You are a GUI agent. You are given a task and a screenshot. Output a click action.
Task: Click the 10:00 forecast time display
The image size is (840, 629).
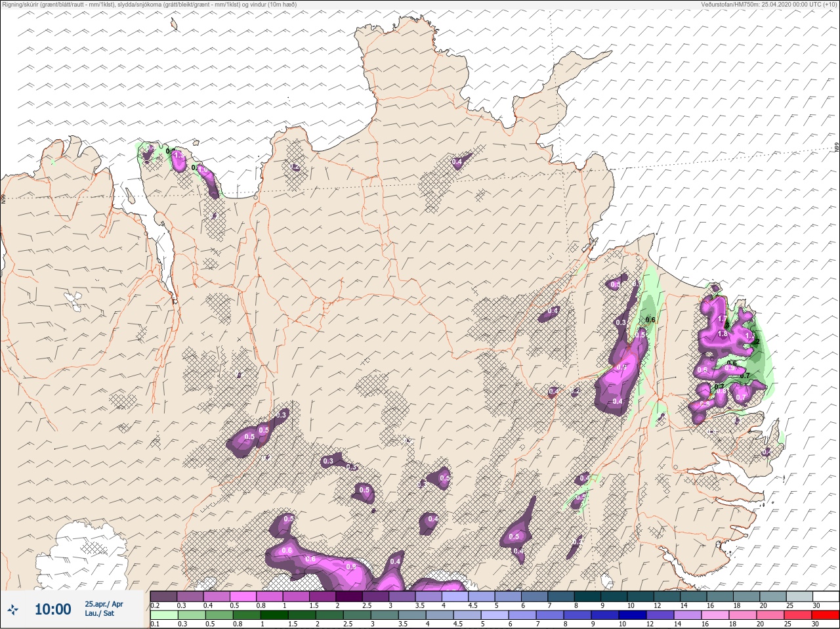52,609
